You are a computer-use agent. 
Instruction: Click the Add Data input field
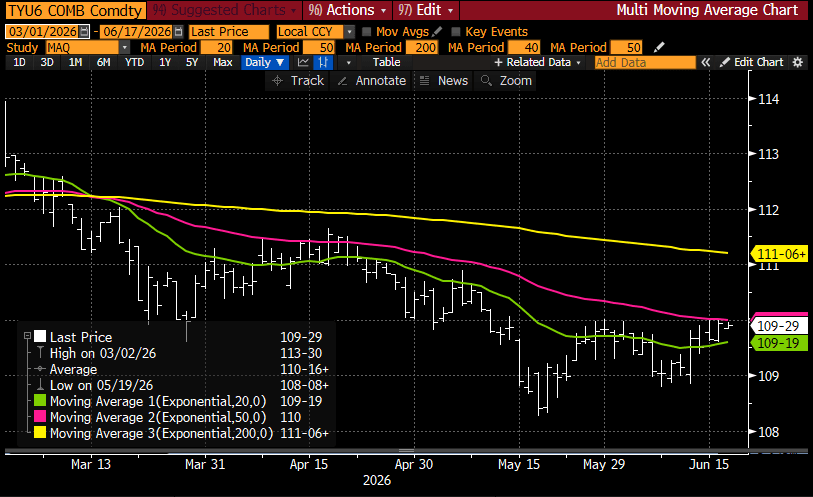644,63
